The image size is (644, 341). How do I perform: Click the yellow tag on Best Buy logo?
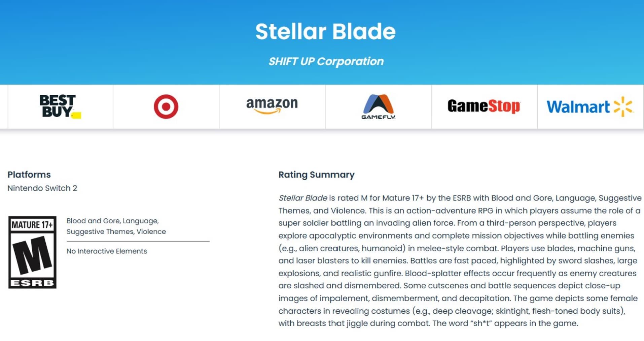[x=76, y=115]
